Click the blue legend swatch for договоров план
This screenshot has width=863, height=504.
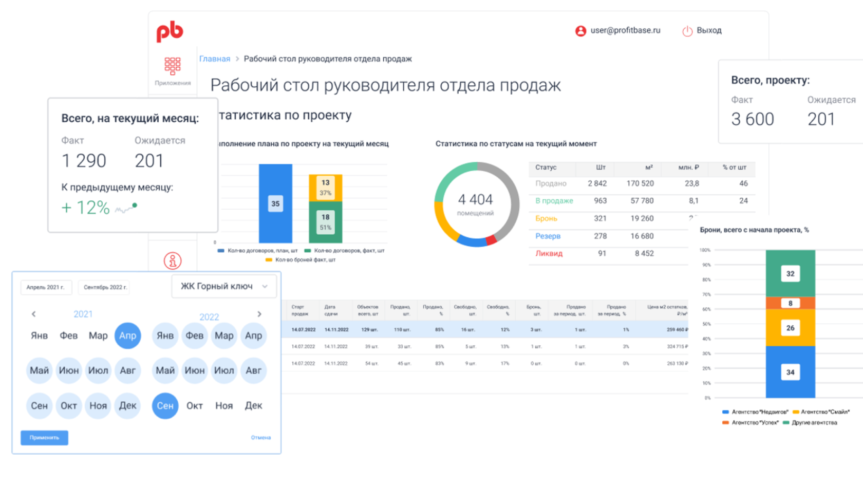(x=221, y=251)
